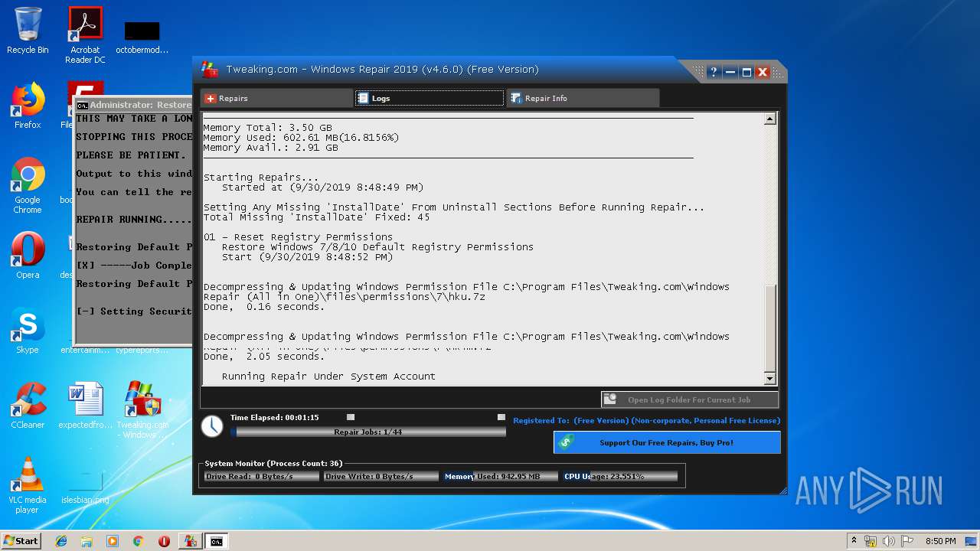Click the Drive Read meter
The height and width of the screenshot is (551, 980).
click(x=261, y=476)
